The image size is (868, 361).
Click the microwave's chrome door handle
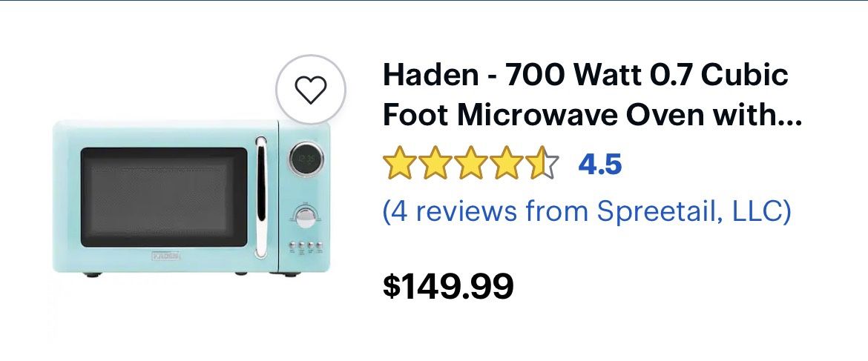pyautogui.click(x=260, y=197)
